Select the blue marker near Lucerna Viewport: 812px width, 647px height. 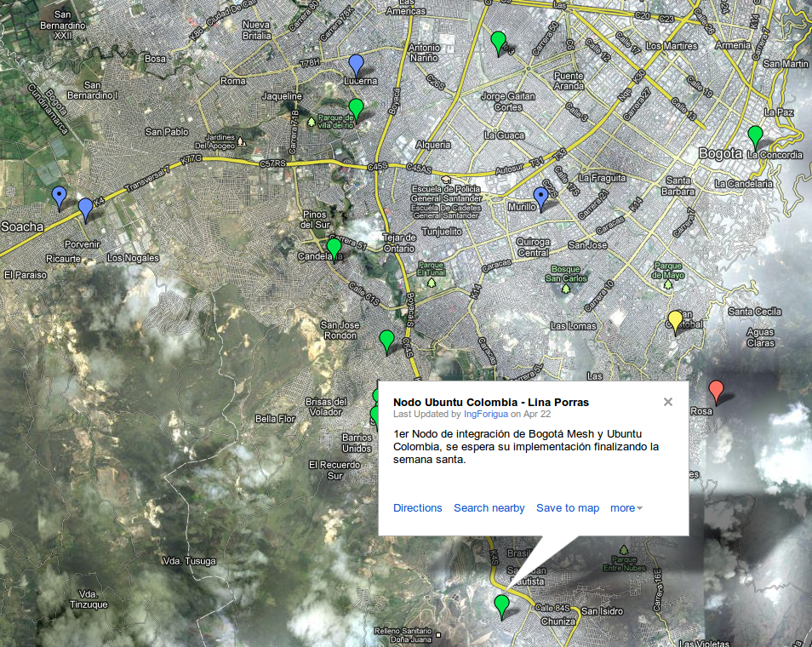[357, 65]
